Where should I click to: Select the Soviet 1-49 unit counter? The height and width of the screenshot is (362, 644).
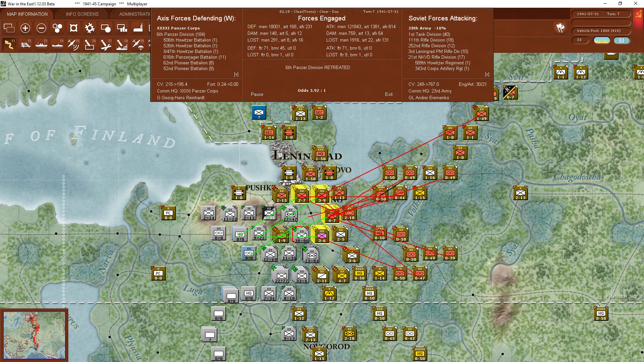tap(481, 114)
